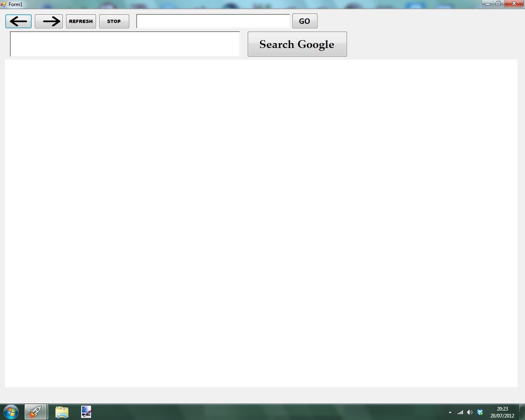525x420 pixels.
Task: Open Windows Explorer from the taskbar
Action: (x=62, y=412)
